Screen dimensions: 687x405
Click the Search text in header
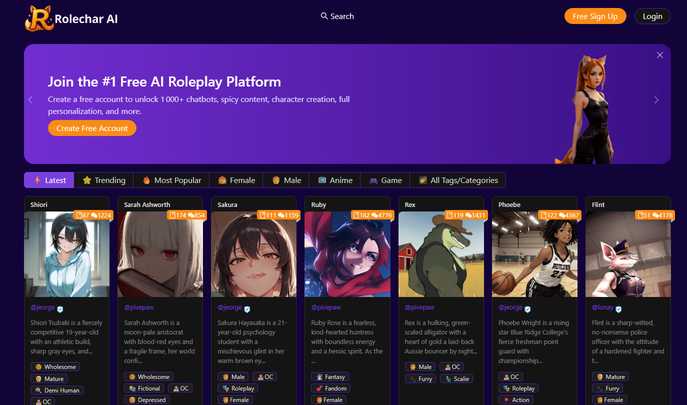coord(342,16)
